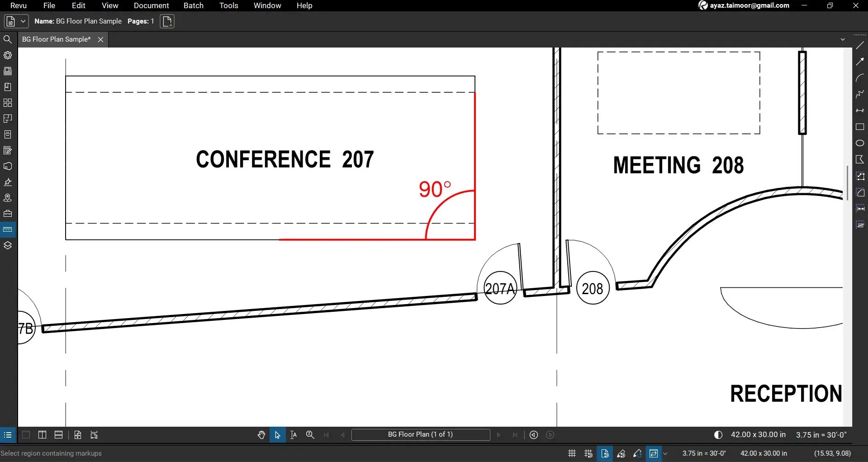Open page selector BG Floor Plan box

421,434
